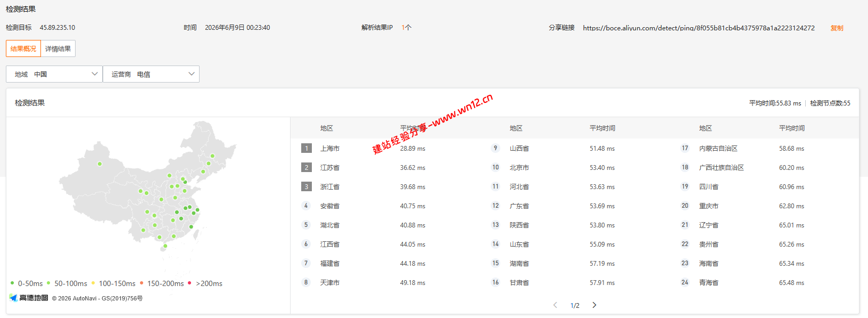
Task: Select the 北京市 region cell
Action: (x=519, y=168)
